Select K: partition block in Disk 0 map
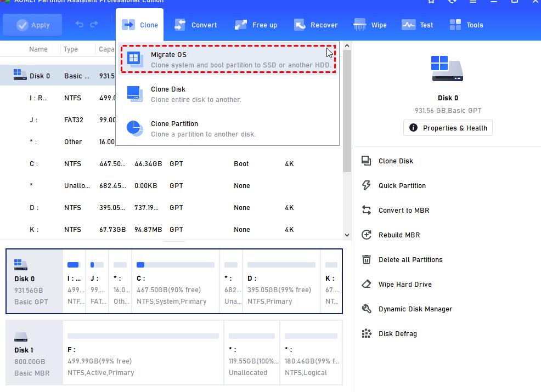This screenshot has width=541, height=392. coord(331,281)
